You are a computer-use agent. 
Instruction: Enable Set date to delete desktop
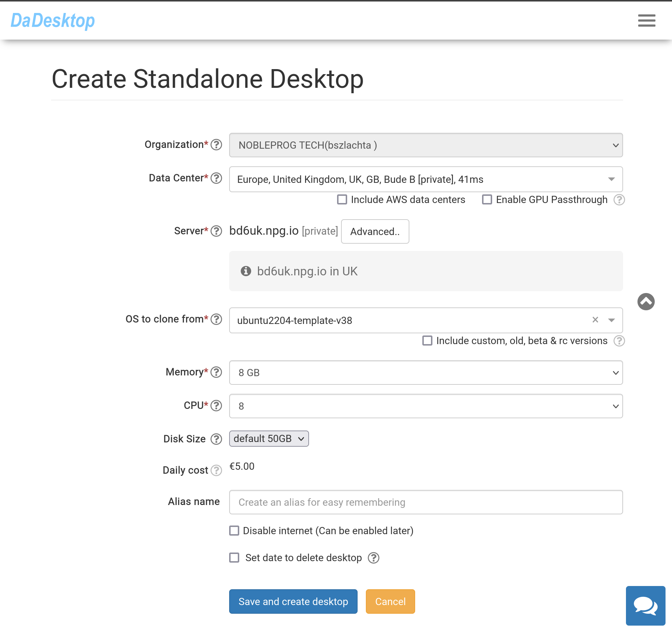(x=234, y=558)
